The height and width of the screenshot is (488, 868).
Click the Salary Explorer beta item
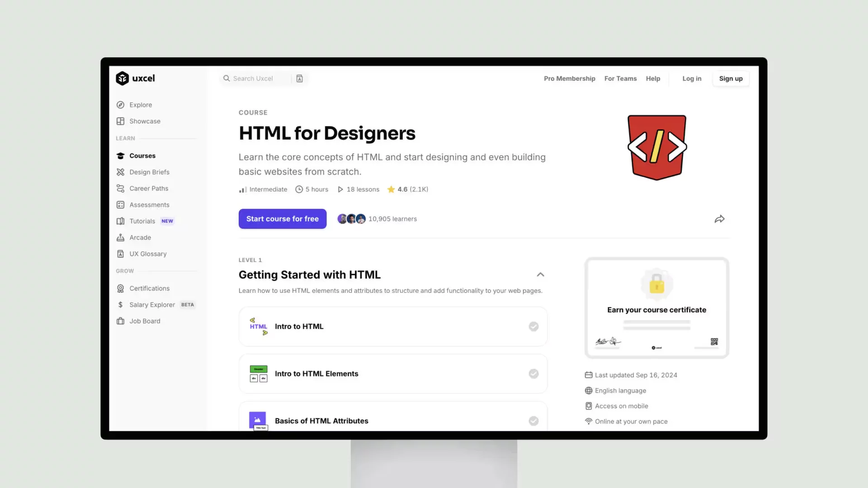pos(152,305)
